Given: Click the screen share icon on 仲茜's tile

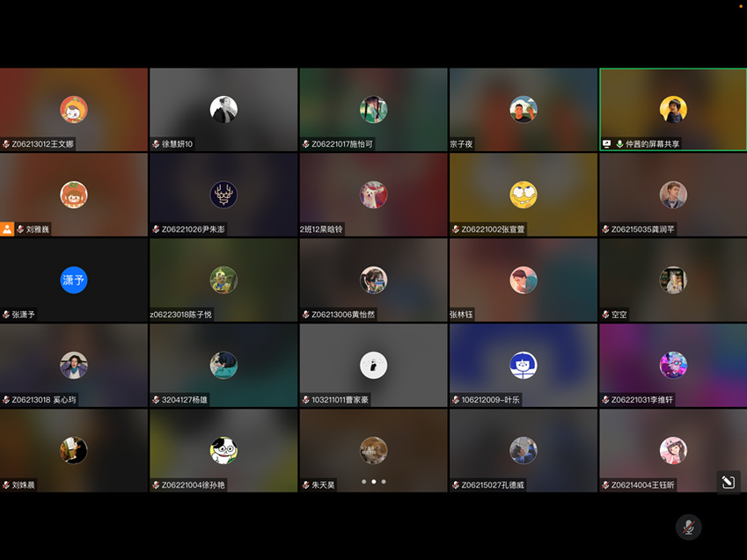Looking at the screenshot, I should pyautogui.click(x=606, y=144).
